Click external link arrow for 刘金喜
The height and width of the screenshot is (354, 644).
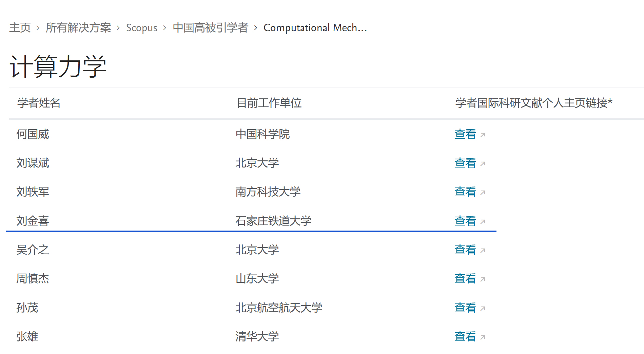(483, 222)
